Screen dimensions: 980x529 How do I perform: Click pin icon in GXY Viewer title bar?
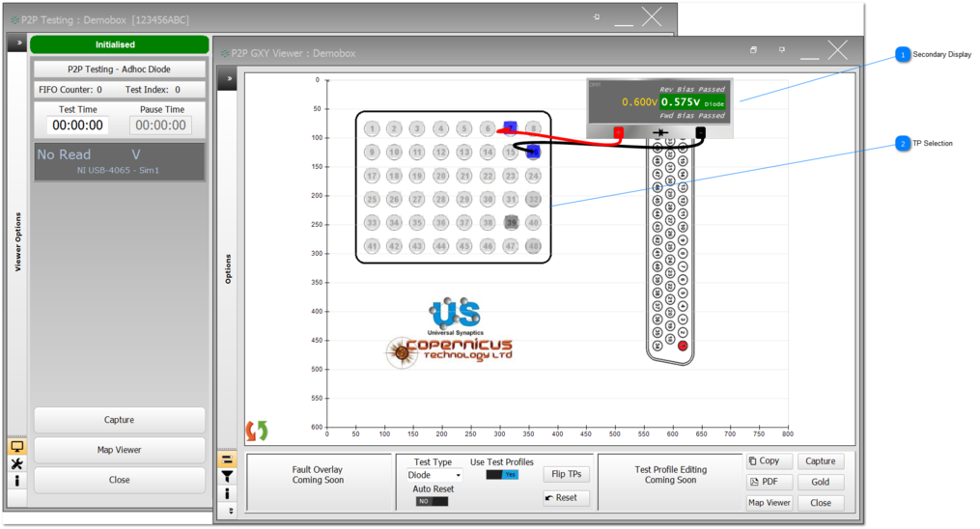point(782,49)
